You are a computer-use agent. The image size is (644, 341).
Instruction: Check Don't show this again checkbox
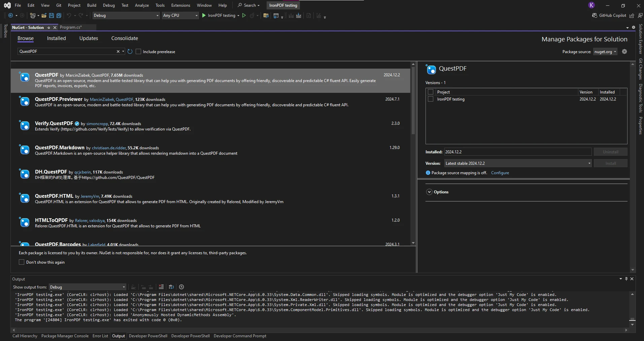pos(22,262)
